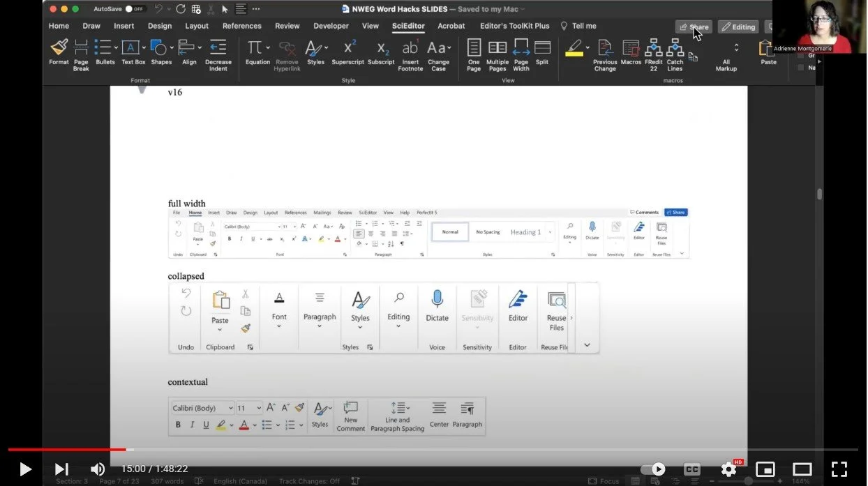Click the Share button
Screen dimensions: 868x486
(x=693, y=26)
